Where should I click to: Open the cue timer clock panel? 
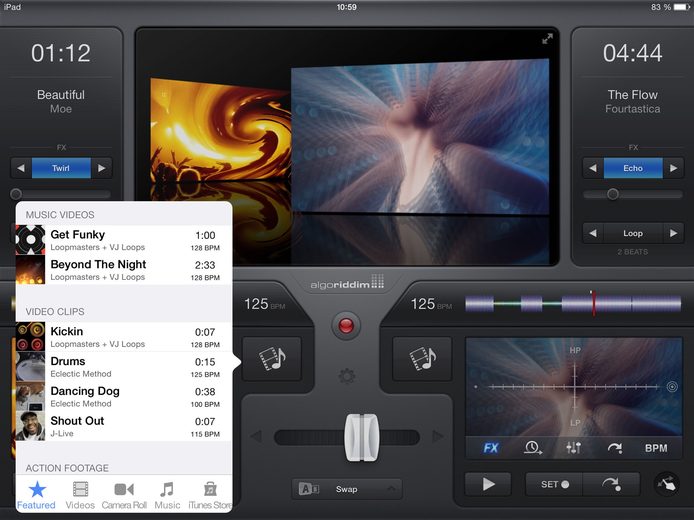(x=532, y=448)
